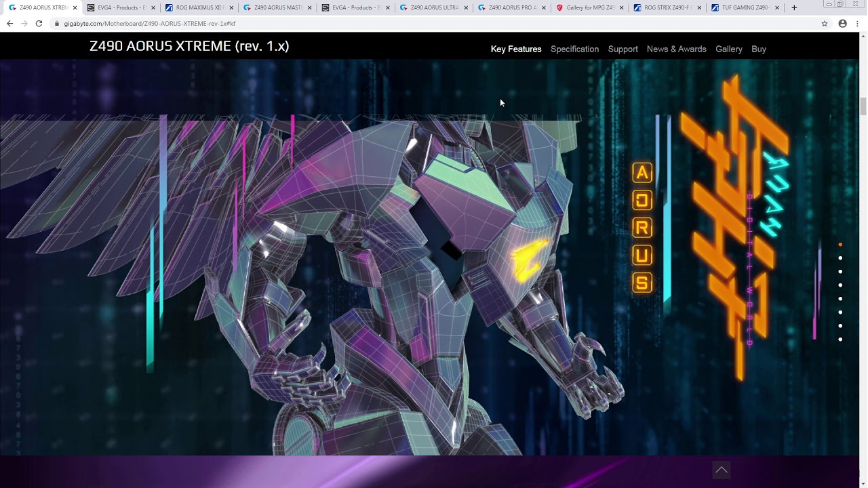This screenshot has width=868, height=488.
Task: Click the scroll-to-top arrow button
Action: [x=722, y=470]
